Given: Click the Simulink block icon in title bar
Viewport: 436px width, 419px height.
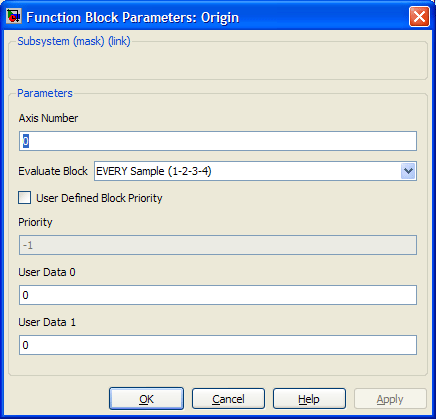Looking at the screenshot, I should pyautogui.click(x=14, y=16).
